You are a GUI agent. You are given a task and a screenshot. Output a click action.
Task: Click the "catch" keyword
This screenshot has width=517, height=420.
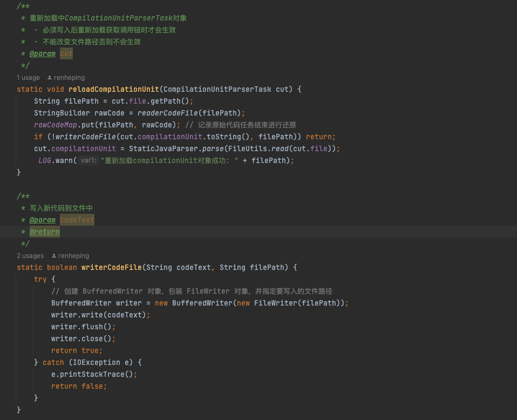coord(53,363)
